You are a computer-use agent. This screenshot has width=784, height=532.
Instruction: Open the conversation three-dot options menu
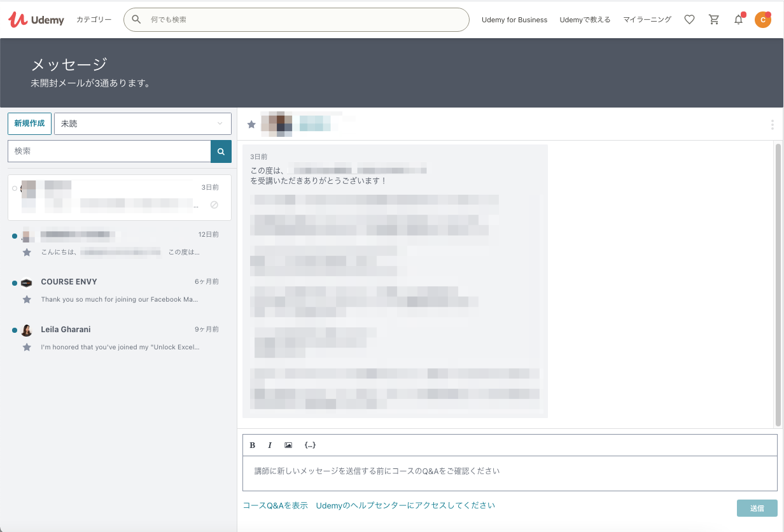tap(772, 125)
